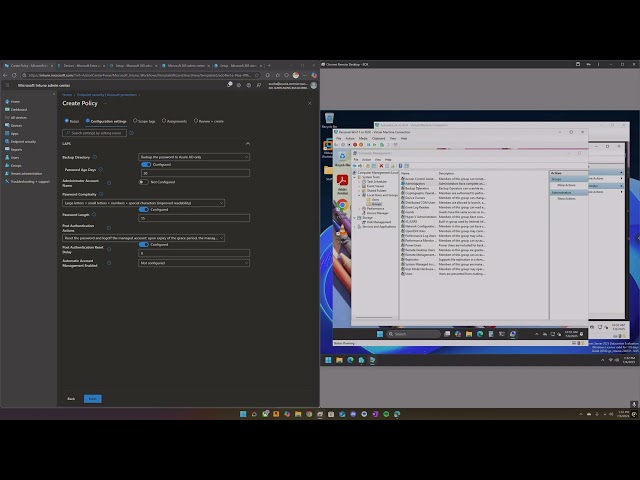Click Chrome icon on remote desktop
The height and width of the screenshot is (480, 640).
coord(342,205)
